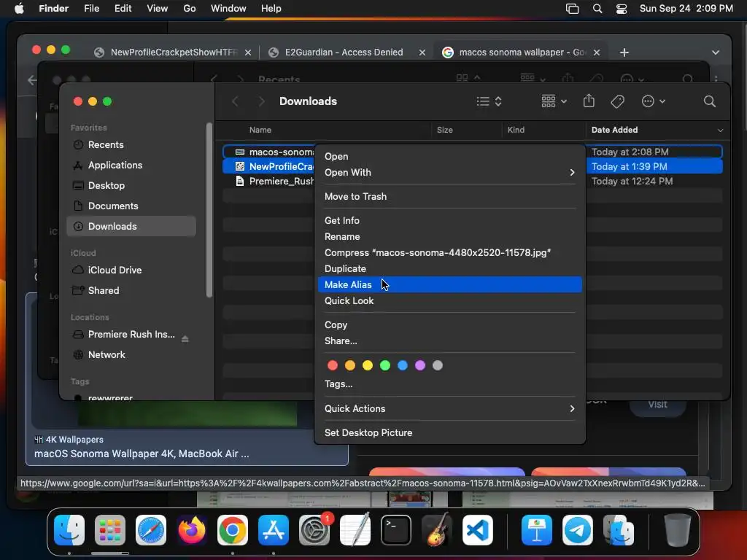Open Safari in the Dock
This screenshot has width=747, height=560.
click(x=151, y=530)
